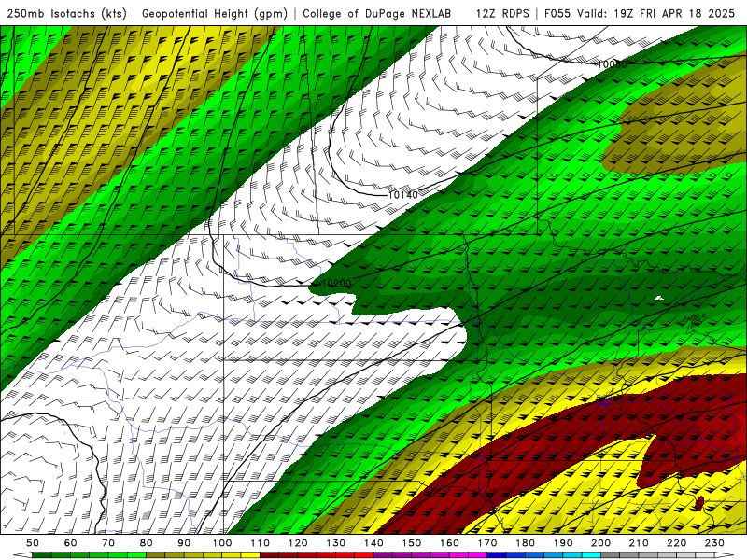Click the 60 value on the color scale

click(x=70, y=543)
